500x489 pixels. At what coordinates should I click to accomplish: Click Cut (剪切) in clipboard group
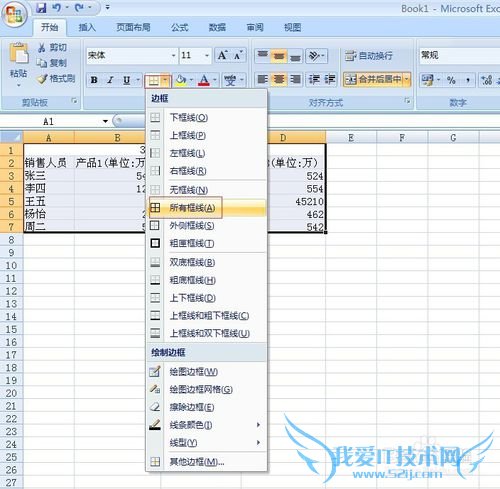coord(52,48)
